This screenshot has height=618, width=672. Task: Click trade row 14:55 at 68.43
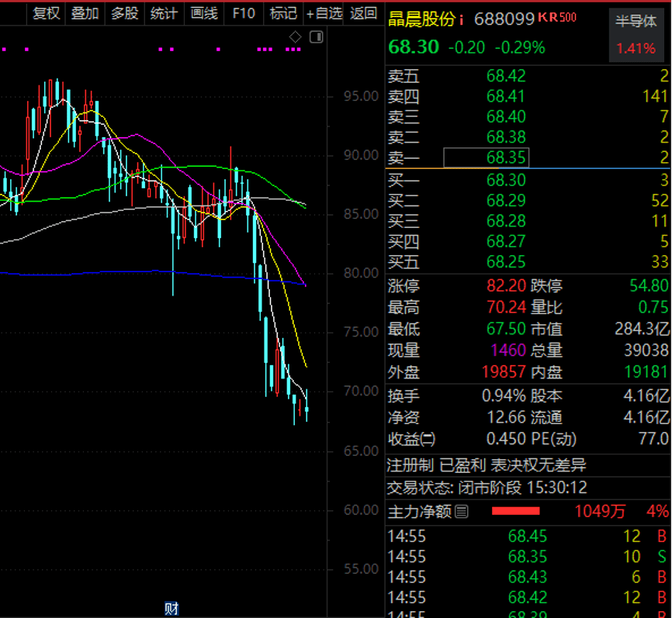click(x=528, y=578)
